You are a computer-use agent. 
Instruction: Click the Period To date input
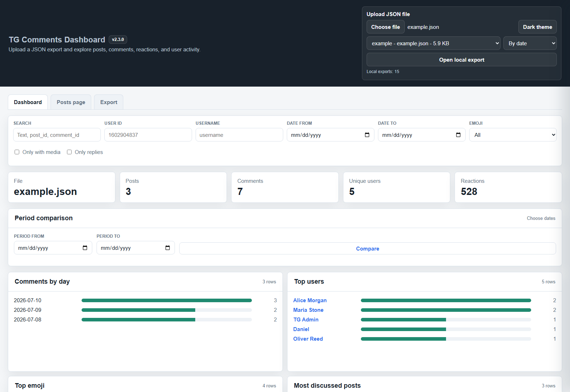136,248
